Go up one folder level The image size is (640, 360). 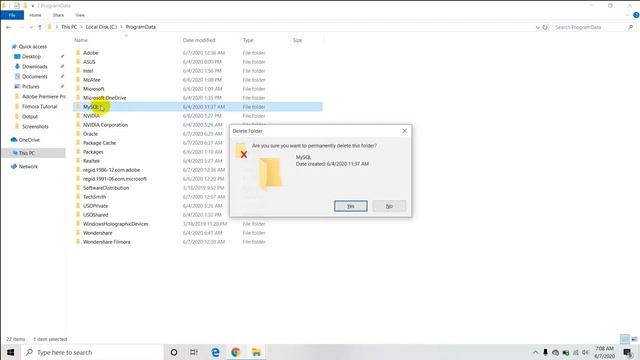(40, 27)
